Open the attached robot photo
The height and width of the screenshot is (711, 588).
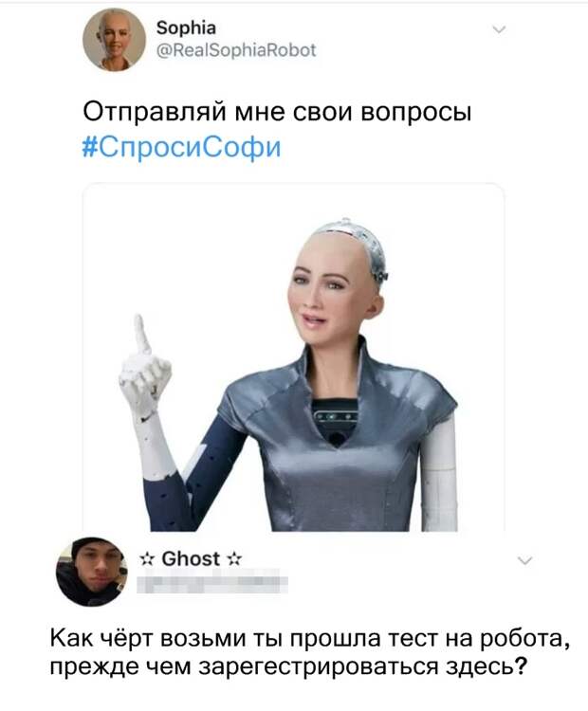pyautogui.click(x=294, y=356)
